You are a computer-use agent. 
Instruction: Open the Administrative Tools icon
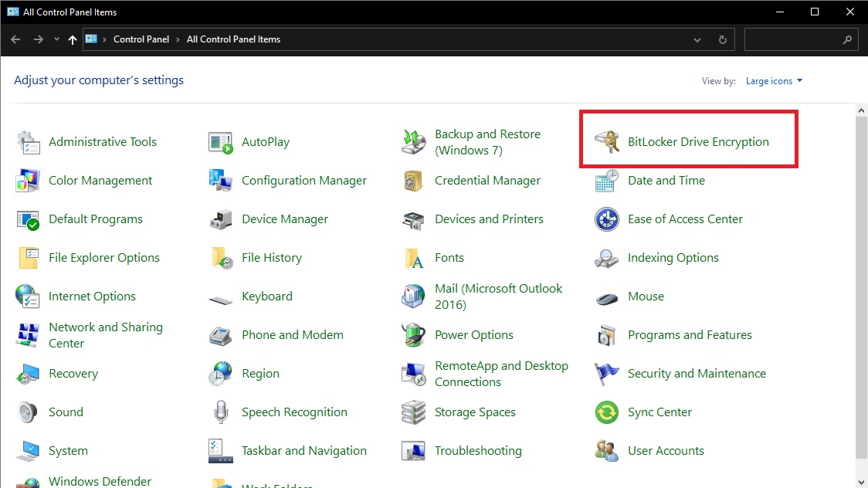point(28,142)
